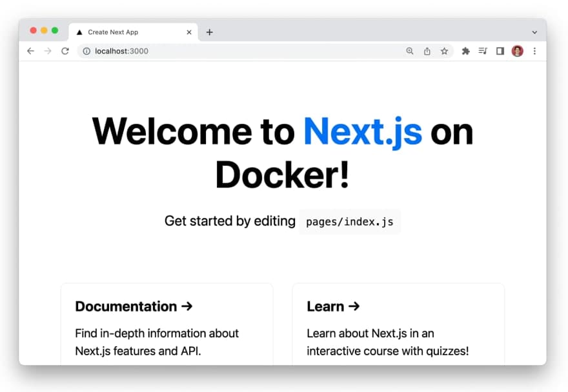
Task: Click 'interactive course with quizzes!' text
Action: [x=388, y=351]
